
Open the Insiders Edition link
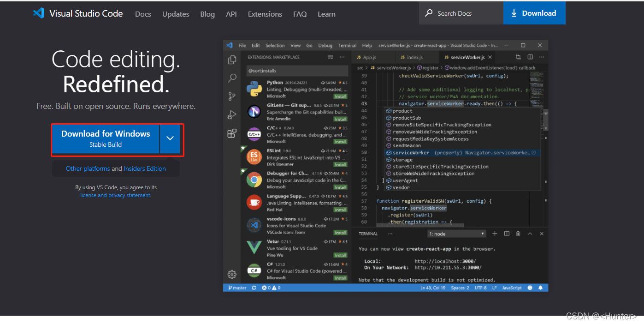tap(145, 168)
